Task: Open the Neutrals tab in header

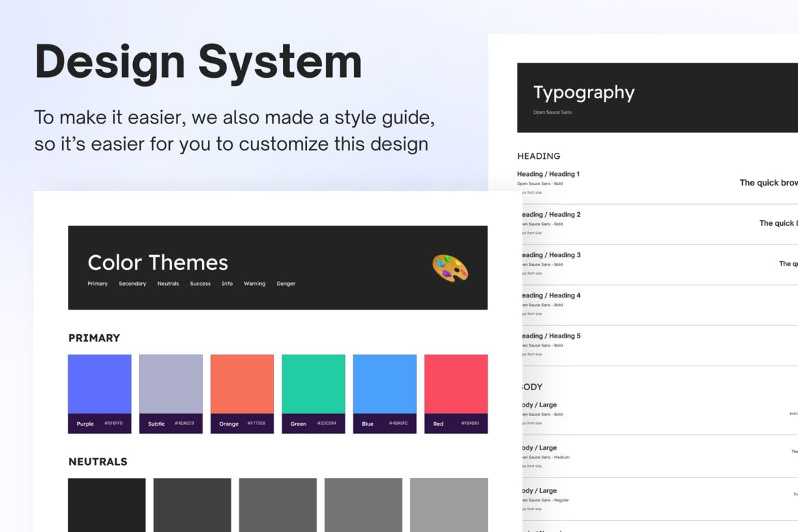Action: pos(168,284)
